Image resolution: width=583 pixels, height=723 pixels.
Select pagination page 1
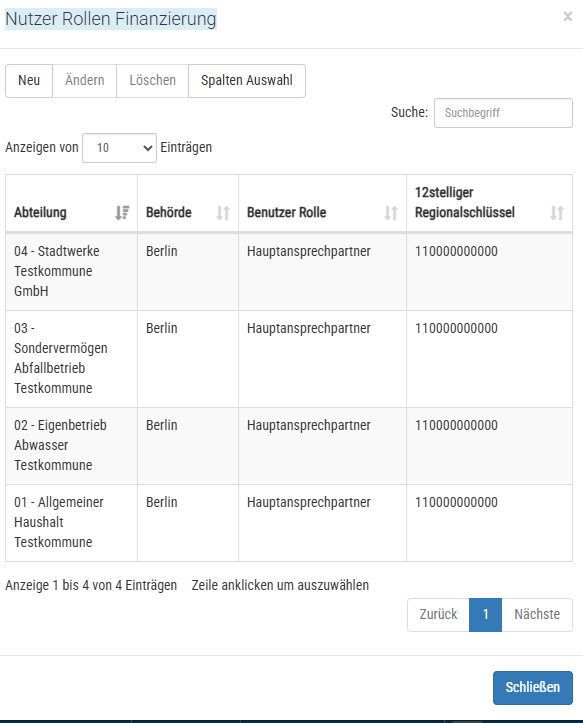click(x=485, y=615)
